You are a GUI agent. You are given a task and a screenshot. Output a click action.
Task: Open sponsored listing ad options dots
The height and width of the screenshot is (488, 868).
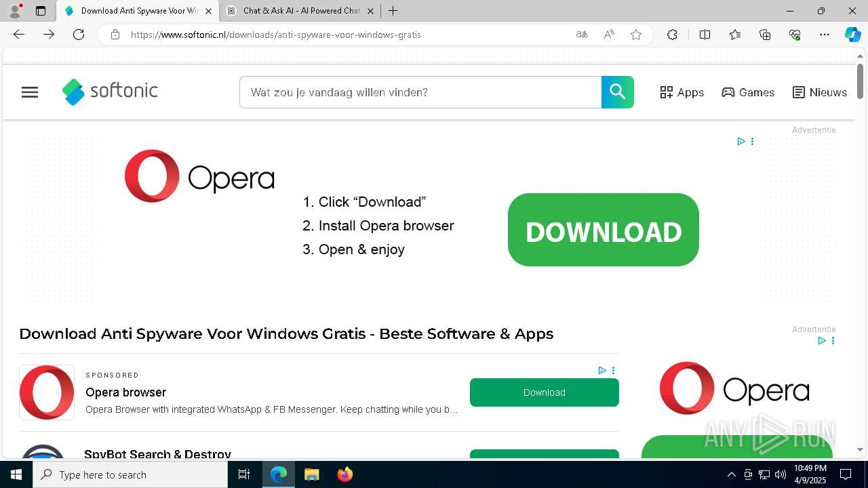click(x=613, y=370)
